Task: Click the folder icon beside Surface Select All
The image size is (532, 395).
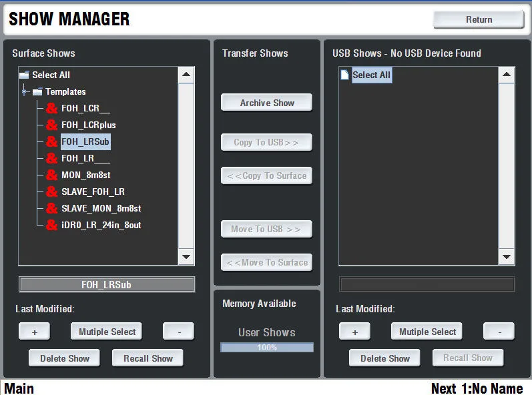Action: click(x=25, y=75)
